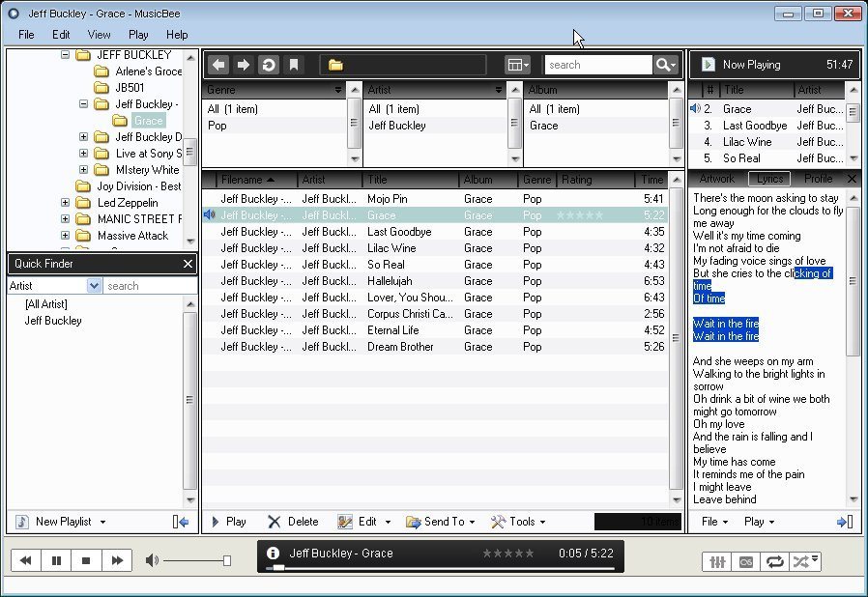Mute the volume speaker icon

[x=151, y=560]
